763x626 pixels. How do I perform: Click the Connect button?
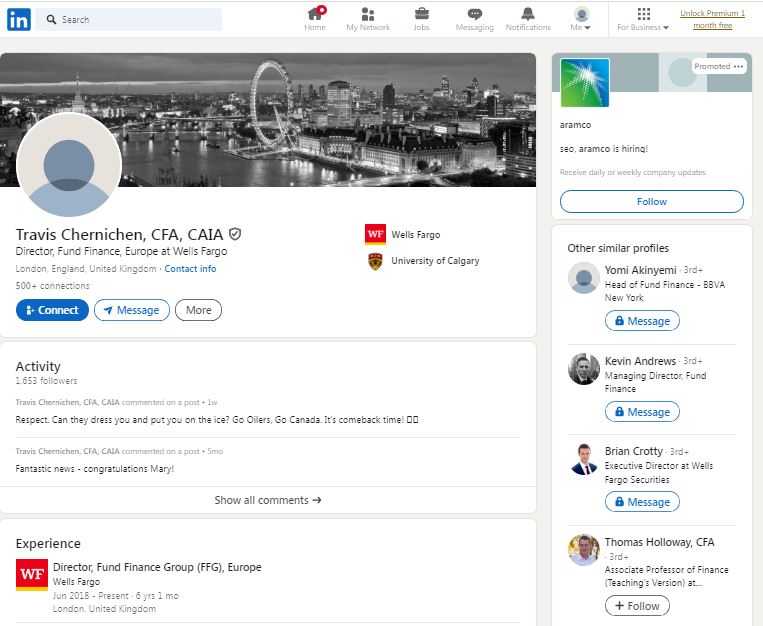[52, 310]
